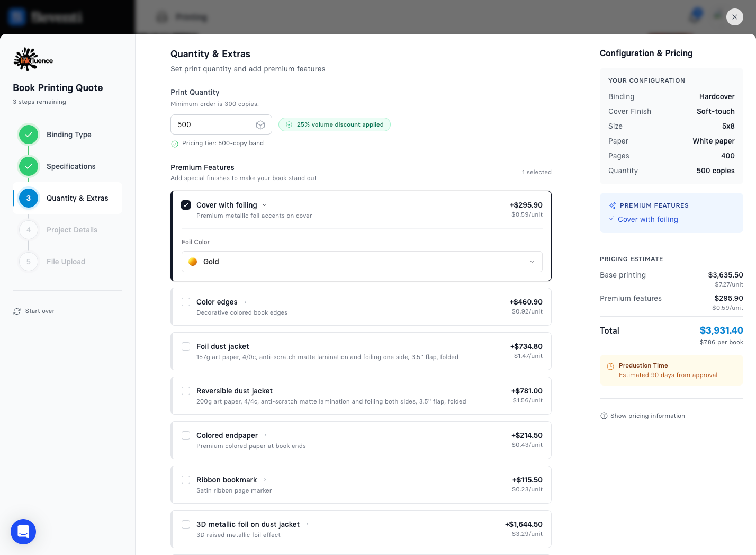Click 'Pricing tier: 500-copy band' text
This screenshot has width=756, height=555.
point(223,143)
